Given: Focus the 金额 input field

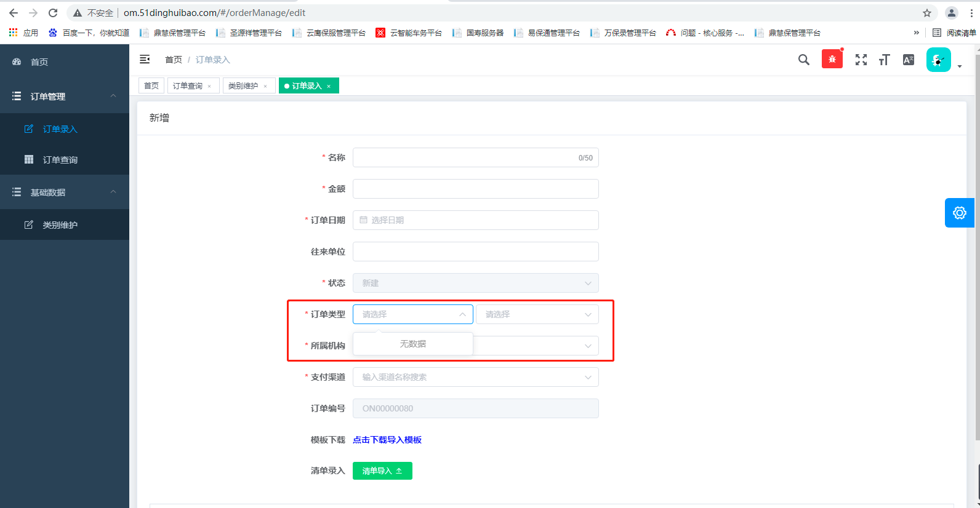Looking at the screenshot, I should tap(476, 189).
